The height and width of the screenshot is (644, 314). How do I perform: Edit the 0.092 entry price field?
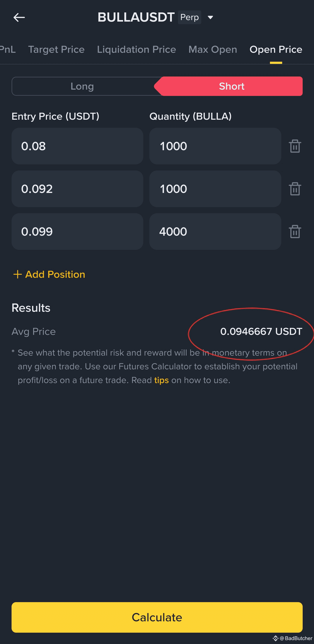(x=77, y=189)
